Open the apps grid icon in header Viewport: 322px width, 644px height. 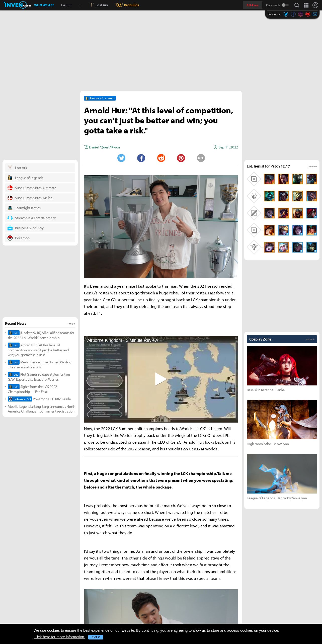[306, 5]
